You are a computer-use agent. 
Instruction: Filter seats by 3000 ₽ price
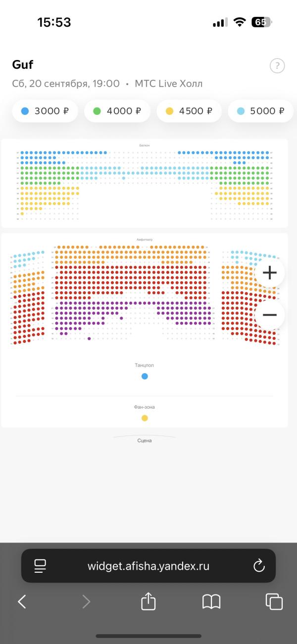(x=45, y=111)
